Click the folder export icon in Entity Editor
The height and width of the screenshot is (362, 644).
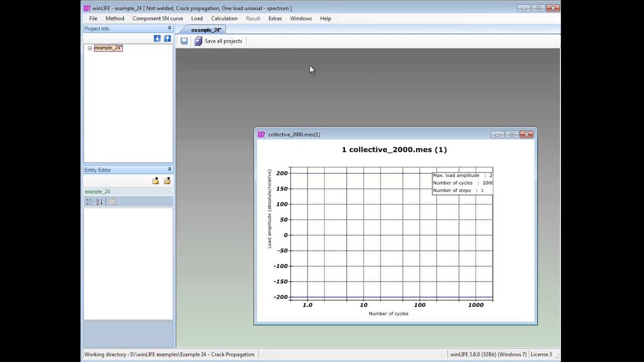pos(167,180)
